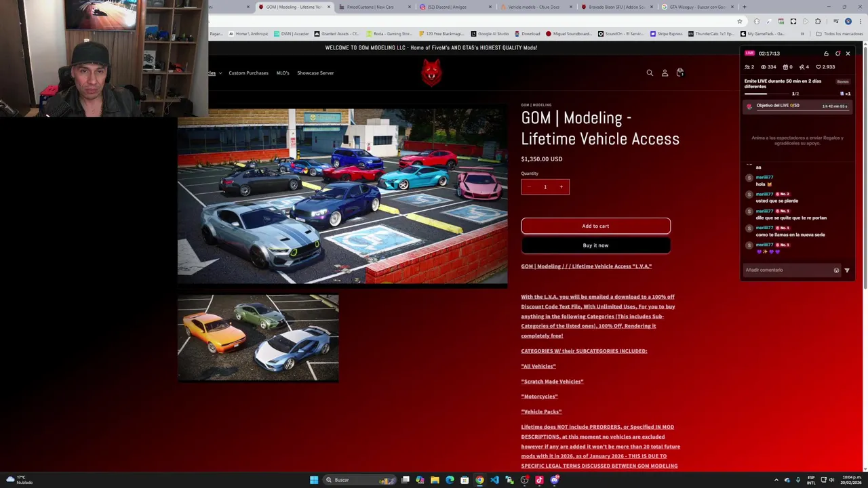This screenshot has width=868, height=488.
Task: Switch to Google Chrome on the taskbar
Action: [479, 480]
